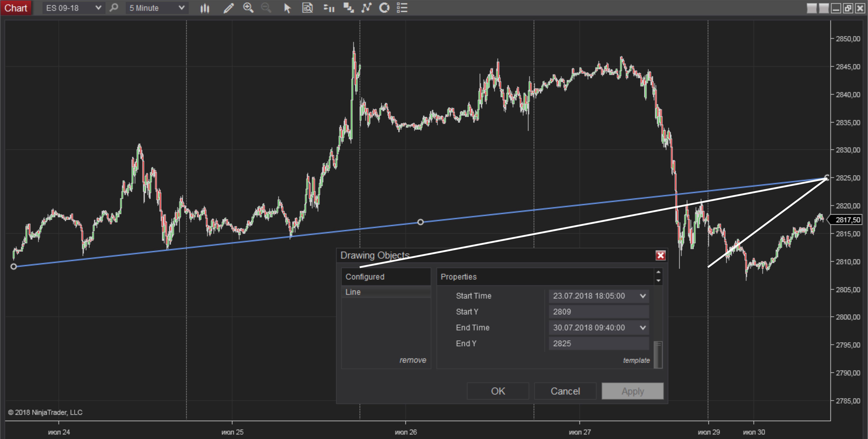The image size is (868, 439).
Task: Click the OK button
Action: 498,391
